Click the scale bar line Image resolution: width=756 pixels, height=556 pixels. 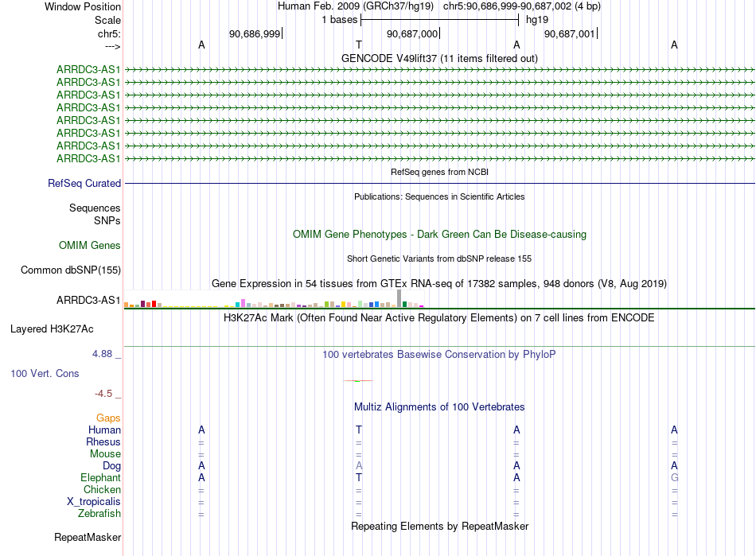coord(440,20)
